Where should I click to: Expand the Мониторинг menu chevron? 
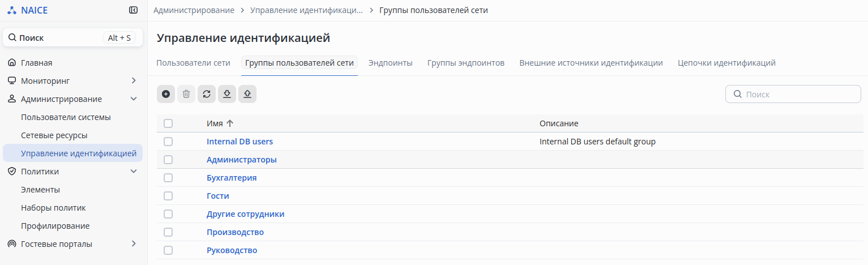point(134,81)
